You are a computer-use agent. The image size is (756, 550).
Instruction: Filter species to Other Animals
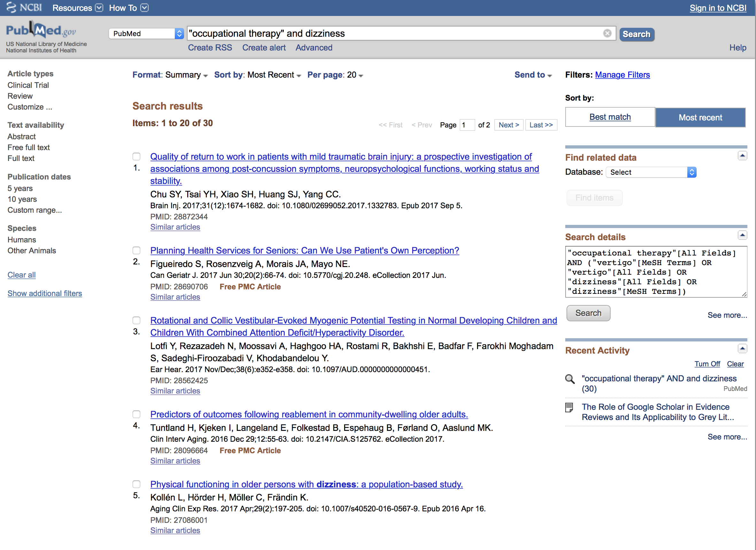pos(32,251)
